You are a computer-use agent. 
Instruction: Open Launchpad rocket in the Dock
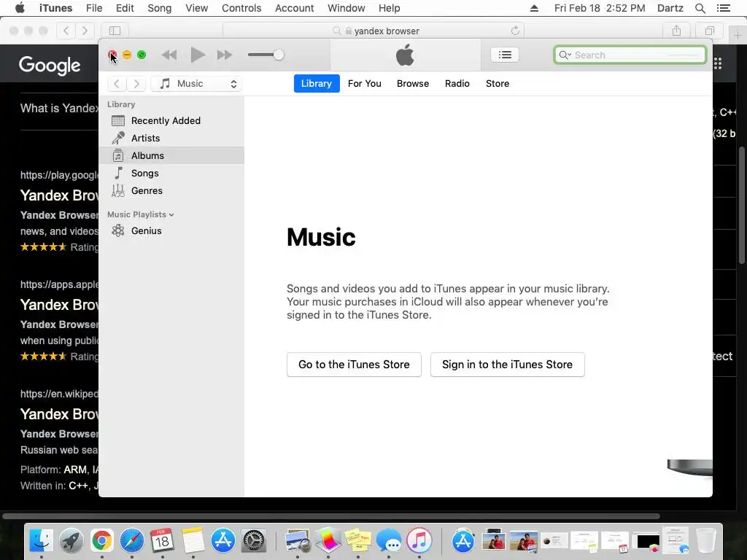tap(71, 541)
